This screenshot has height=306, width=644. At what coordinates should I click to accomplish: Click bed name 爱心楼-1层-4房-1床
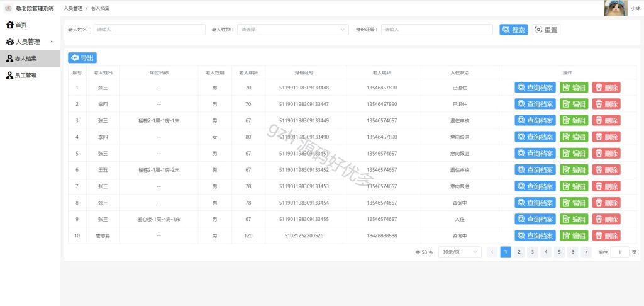point(158,220)
